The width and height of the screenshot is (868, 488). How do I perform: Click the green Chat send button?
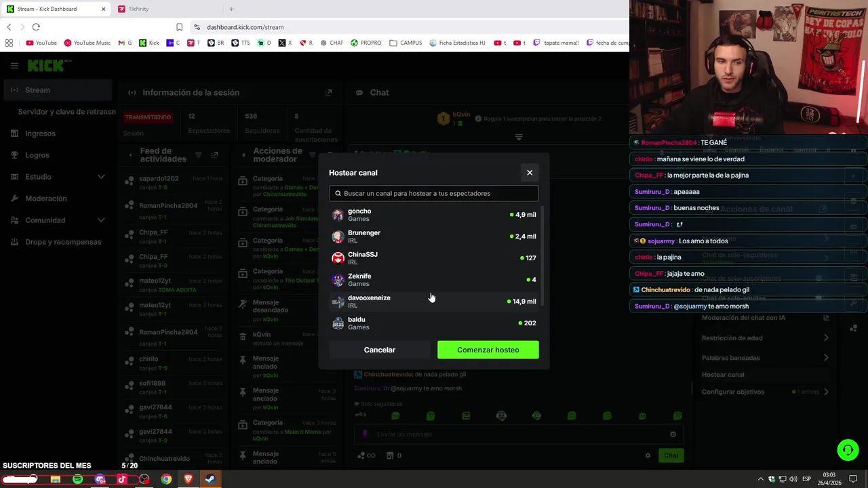tap(671, 455)
